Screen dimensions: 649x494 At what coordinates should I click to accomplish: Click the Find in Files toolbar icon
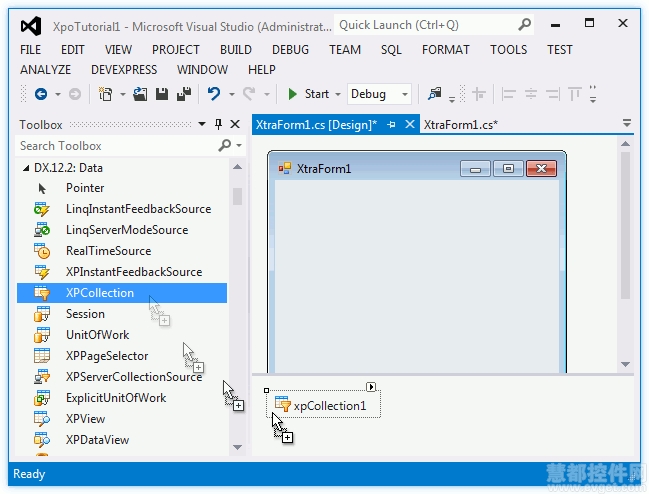(435, 94)
